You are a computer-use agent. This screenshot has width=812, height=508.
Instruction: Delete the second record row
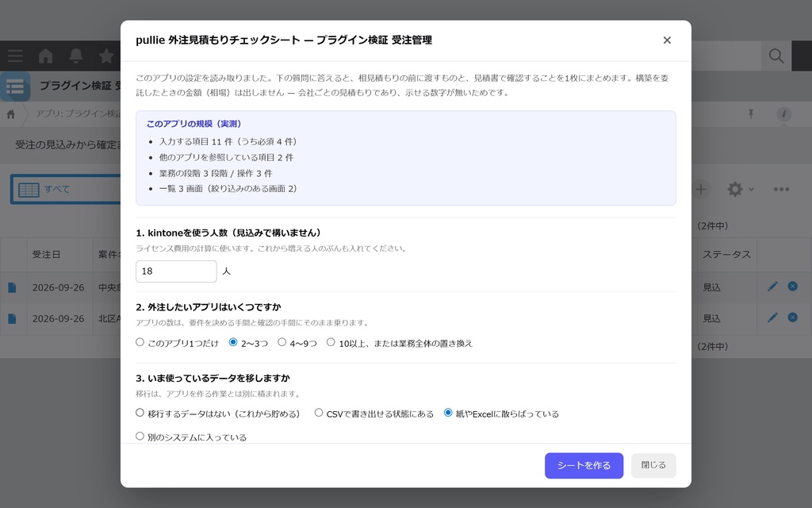792,317
